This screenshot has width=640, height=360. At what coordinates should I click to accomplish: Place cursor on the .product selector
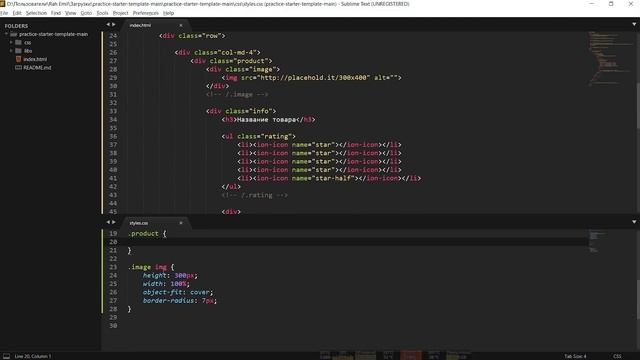[x=143, y=234]
